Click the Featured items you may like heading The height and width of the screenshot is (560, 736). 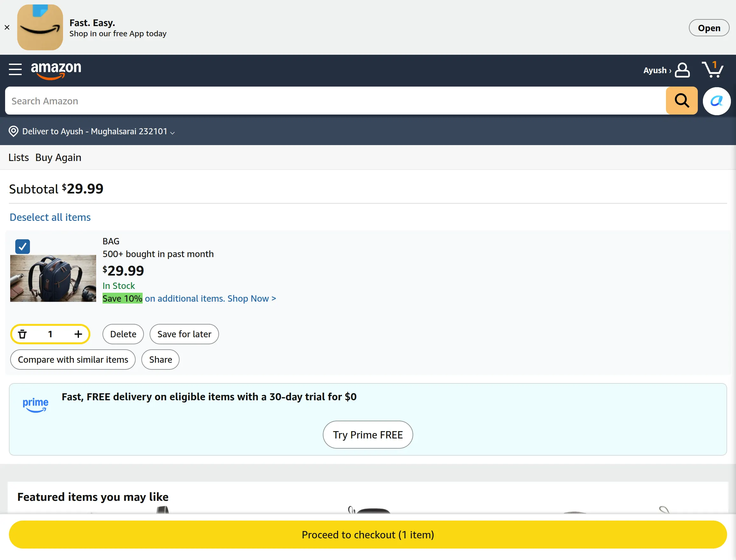coord(93,497)
